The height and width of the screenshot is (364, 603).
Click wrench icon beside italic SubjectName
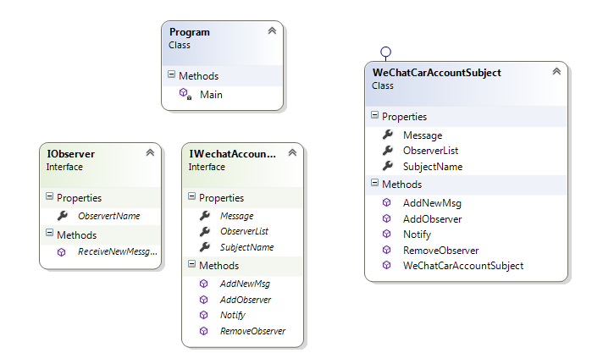[x=205, y=247]
